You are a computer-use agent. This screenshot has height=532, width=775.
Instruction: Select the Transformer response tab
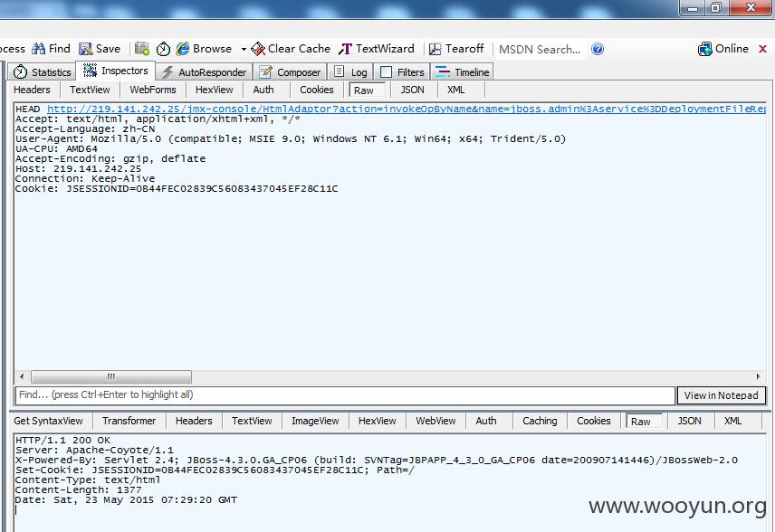tap(129, 421)
